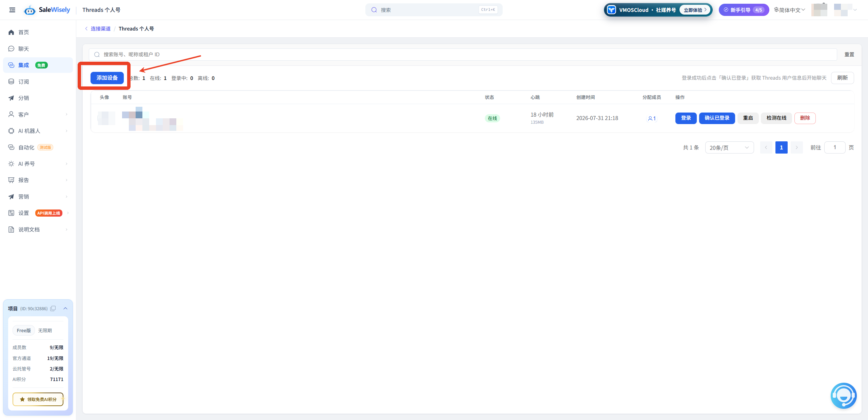
Task: Click the VMOSCloud 立即体验 banner button
Action: click(x=694, y=10)
